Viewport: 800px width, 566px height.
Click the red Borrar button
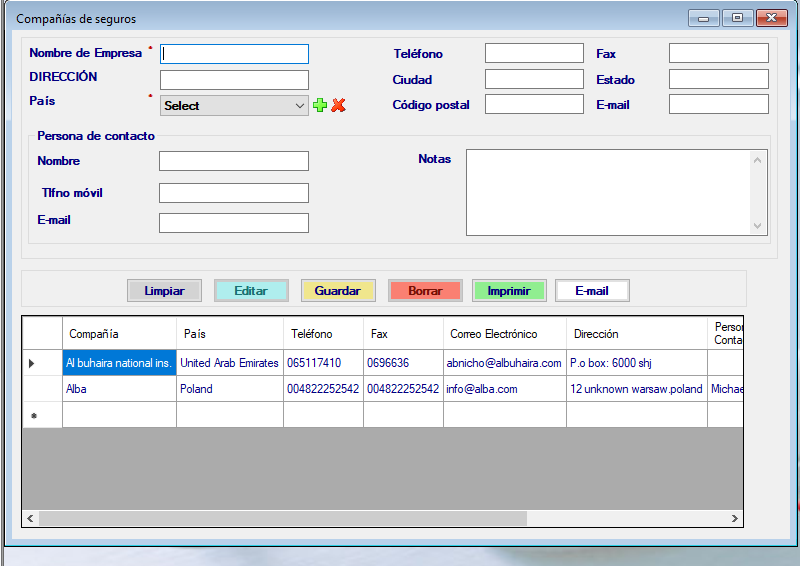pos(425,291)
